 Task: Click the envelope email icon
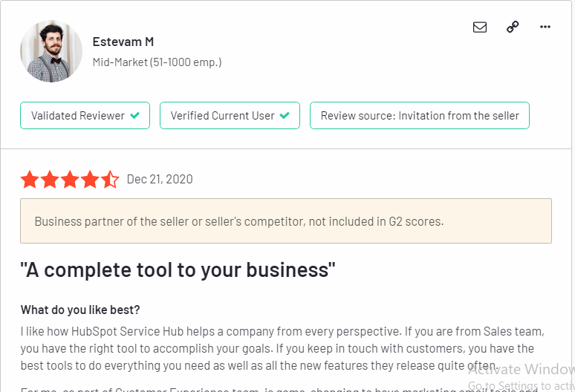click(x=480, y=27)
